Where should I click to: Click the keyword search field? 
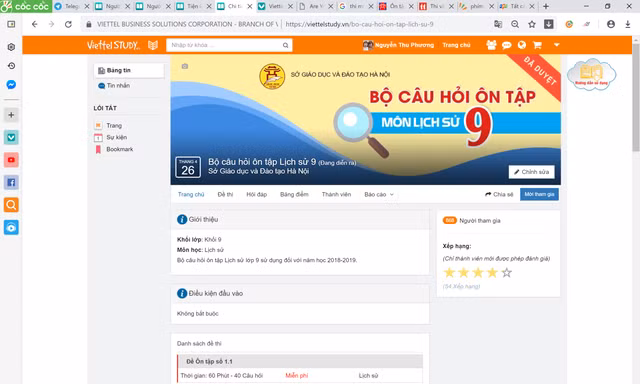[x=224, y=45]
